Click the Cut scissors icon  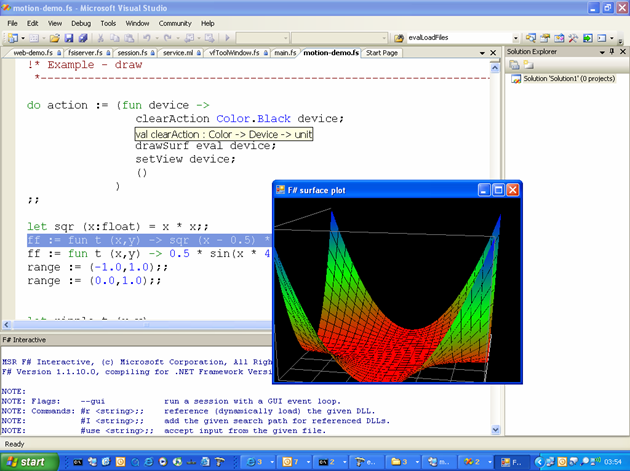coord(100,38)
